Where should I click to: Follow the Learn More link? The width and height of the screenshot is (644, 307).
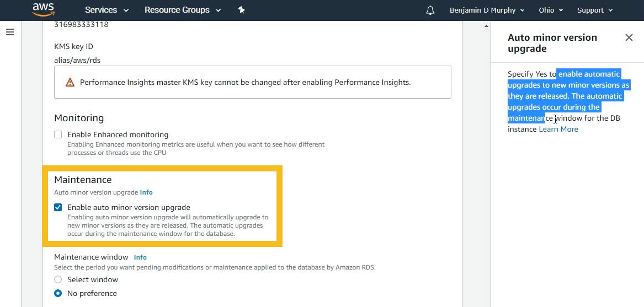(558, 129)
